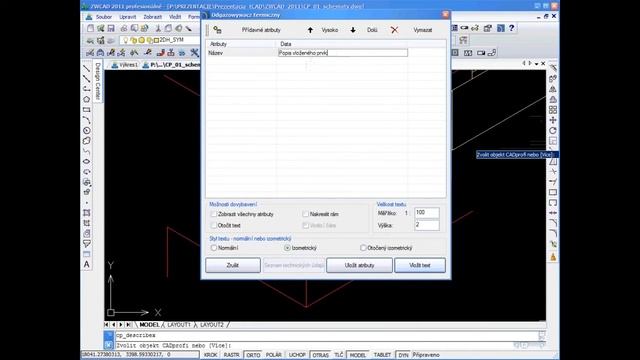Image resolution: width=640 pixels, height=360 pixels.
Task: Open the document tab list dropdown arrow
Action: tap(536, 64)
